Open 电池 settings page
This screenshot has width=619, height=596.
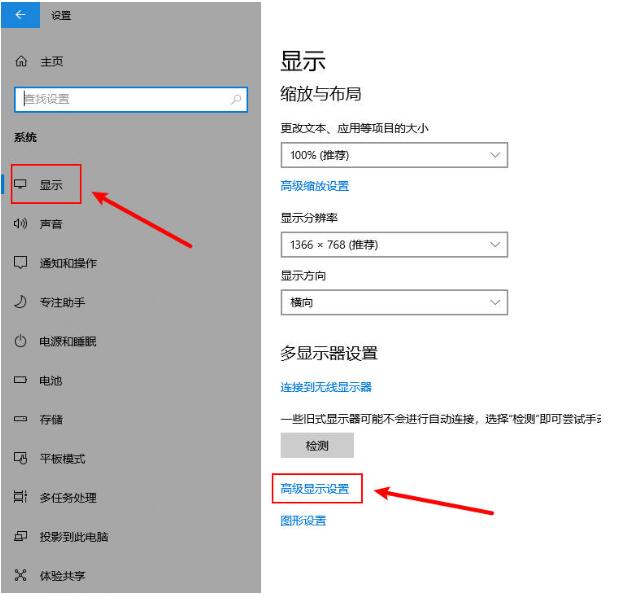(x=51, y=380)
